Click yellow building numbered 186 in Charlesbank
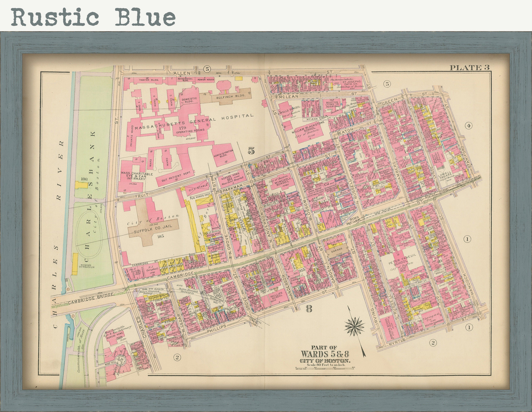Viewport: 532px width, 412px height. pos(81,185)
